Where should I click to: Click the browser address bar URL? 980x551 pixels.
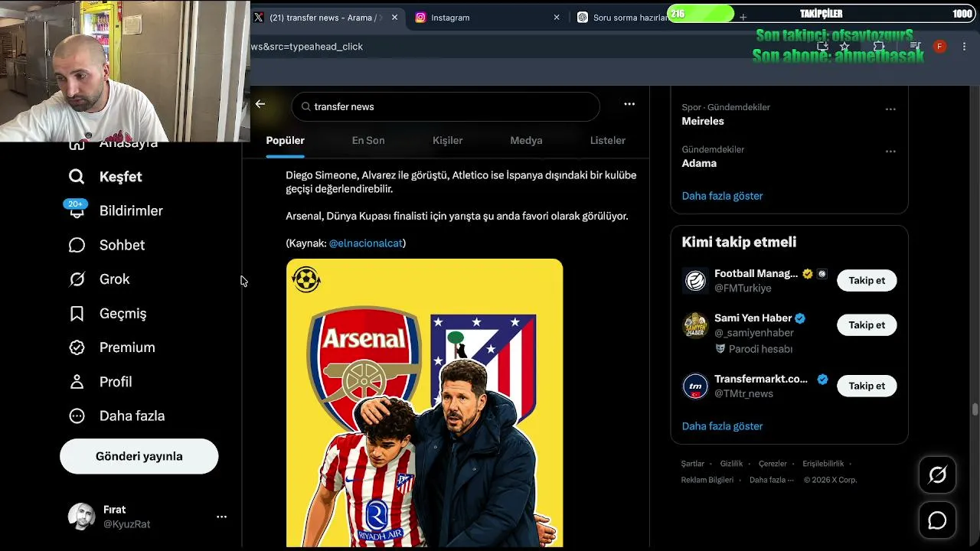point(307,47)
